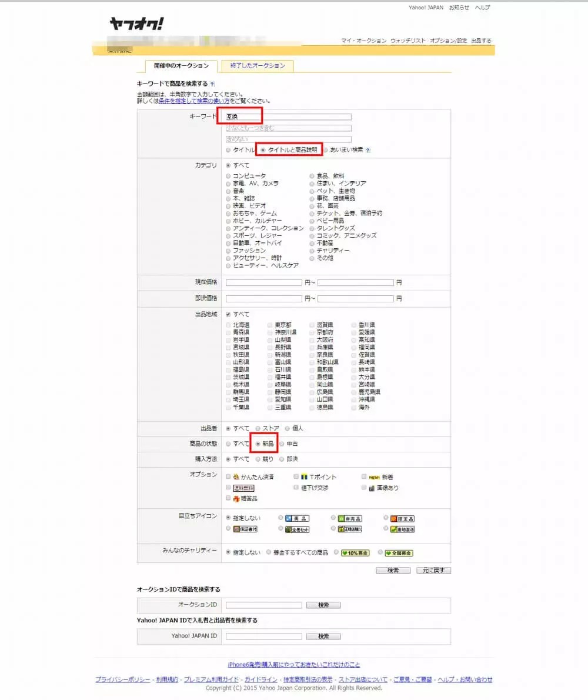The image size is (588, 700).
Task: Switch to 終了したオークション tab
Action: pos(258,66)
